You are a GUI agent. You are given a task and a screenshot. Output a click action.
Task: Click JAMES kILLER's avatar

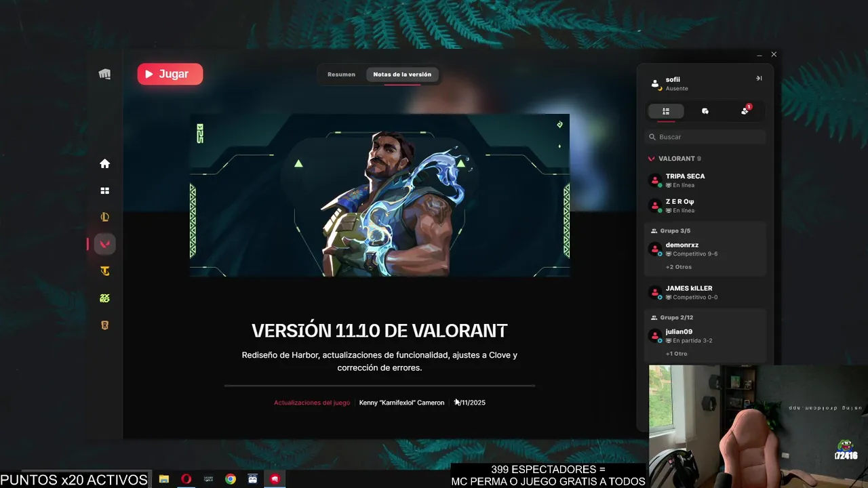point(655,293)
